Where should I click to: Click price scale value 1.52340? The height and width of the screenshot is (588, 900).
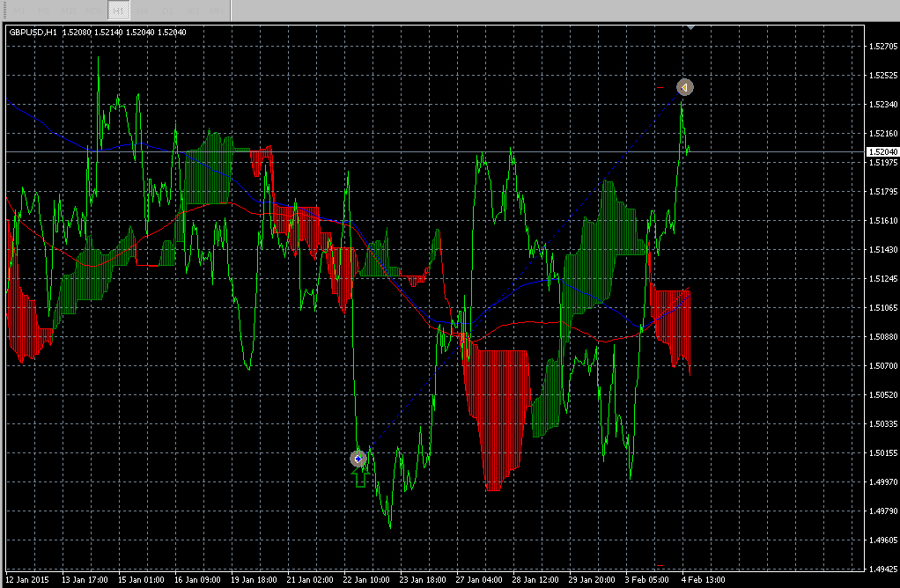point(882,105)
